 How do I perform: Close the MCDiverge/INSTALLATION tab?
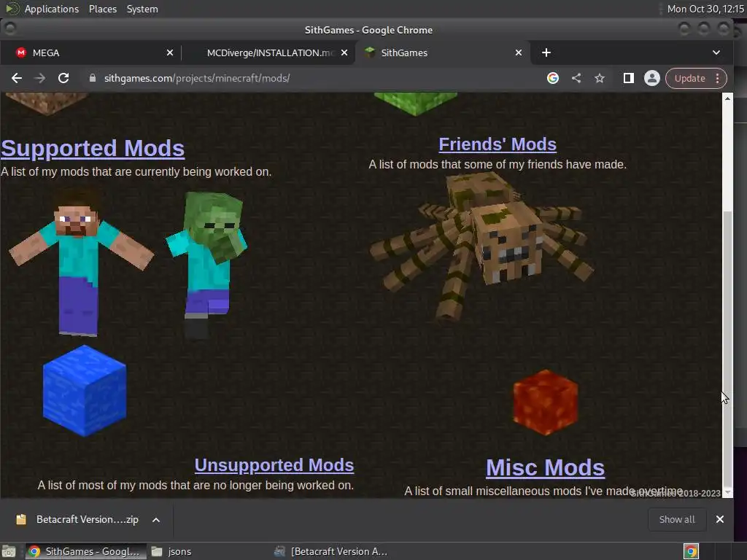pos(344,52)
